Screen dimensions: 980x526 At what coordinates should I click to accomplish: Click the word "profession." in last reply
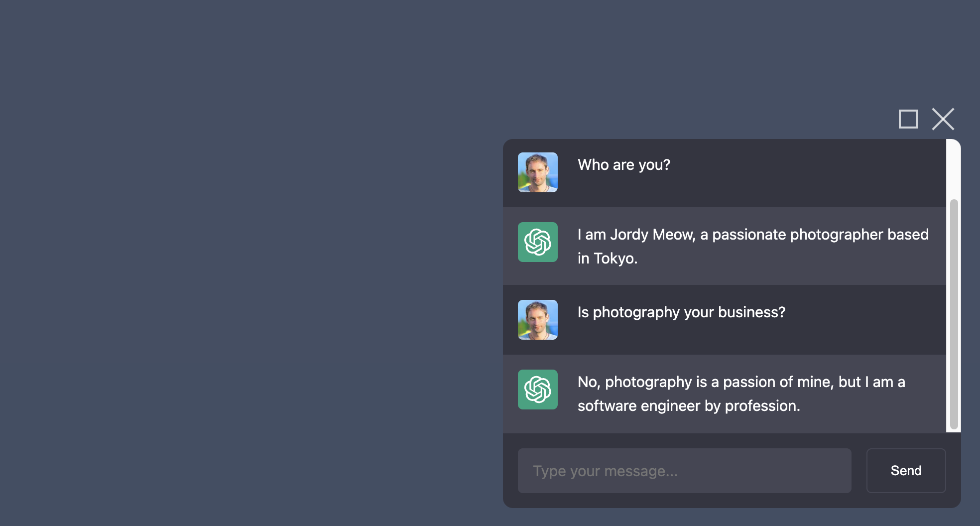762,406
